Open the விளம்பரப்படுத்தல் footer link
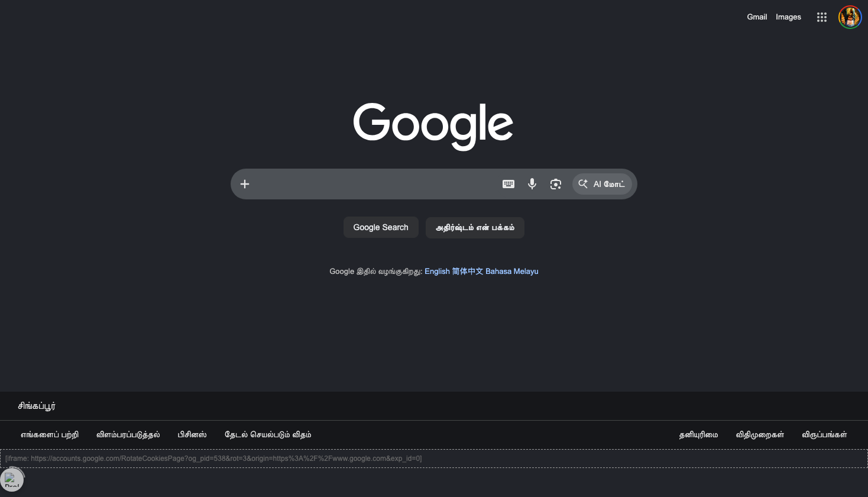This screenshot has height=497, width=868. tap(128, 435)
